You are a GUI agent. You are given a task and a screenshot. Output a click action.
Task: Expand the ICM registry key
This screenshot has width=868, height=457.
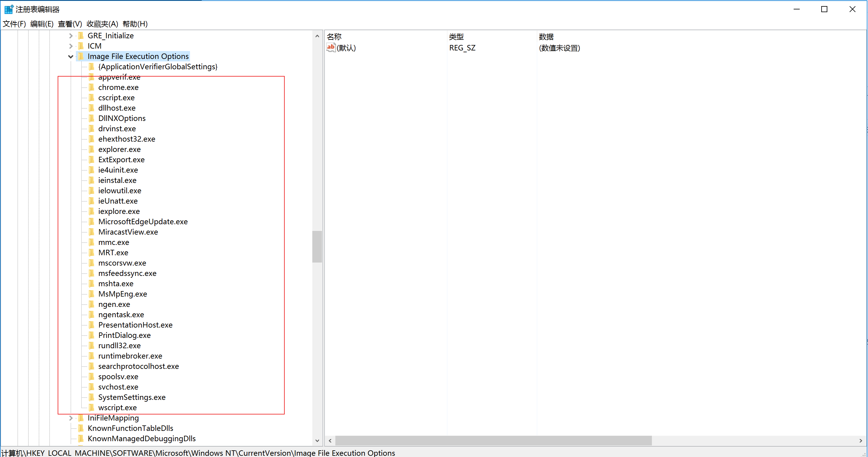[70, 46]
